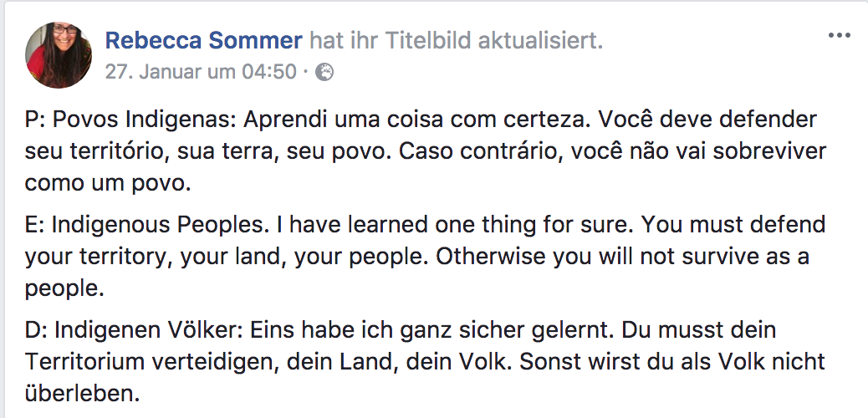Click the globe public privacy icon
Screen dimensions: 868x418
(325, 72)
